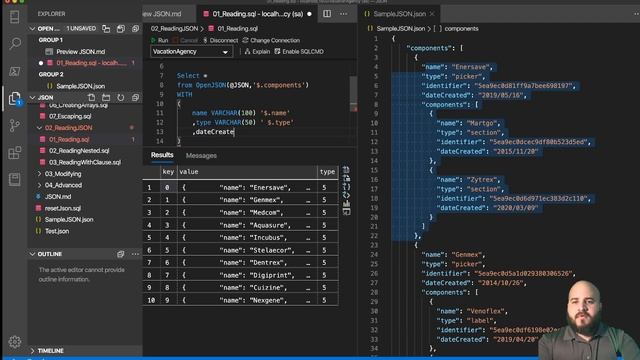Open the Explorer view in activity bar

click(15, 98)
